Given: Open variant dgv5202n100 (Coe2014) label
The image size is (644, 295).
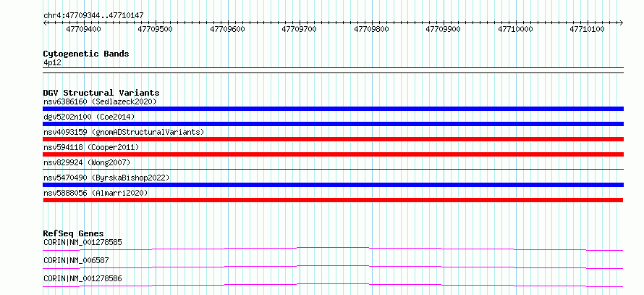Looking at the screenshot, I should (x=89, y=117).
